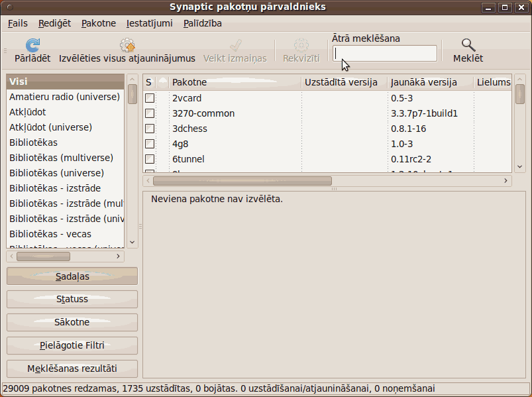This screenshot has width=532, height=397.
Task: Select Atkļūdot (universe) section
Action: pyautogui.click(x=65, y=127)
